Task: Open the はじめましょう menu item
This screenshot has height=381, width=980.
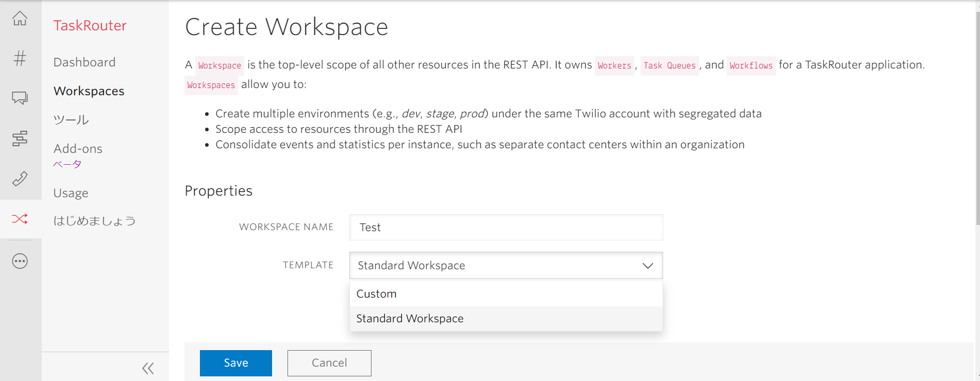Action: [x=94, y=221]
